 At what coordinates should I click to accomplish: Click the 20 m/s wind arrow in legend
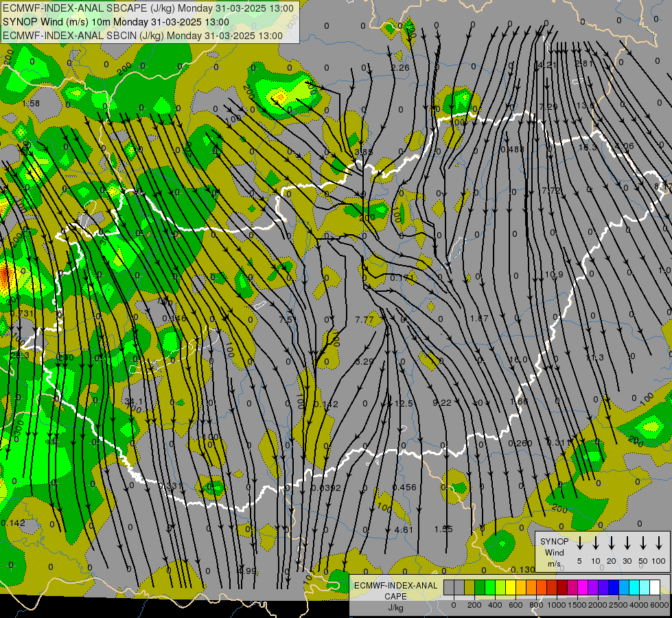pyautogui.click(x=611, y=543)
